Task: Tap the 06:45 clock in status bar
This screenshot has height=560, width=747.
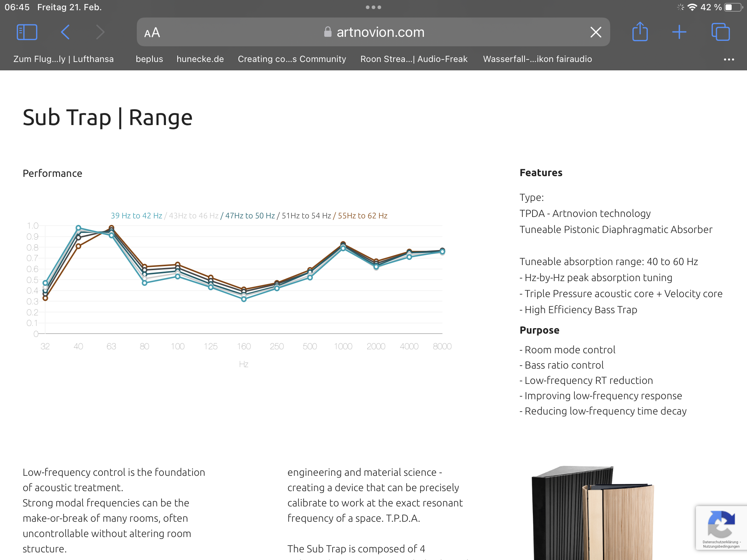Action: tap(17, 7)
